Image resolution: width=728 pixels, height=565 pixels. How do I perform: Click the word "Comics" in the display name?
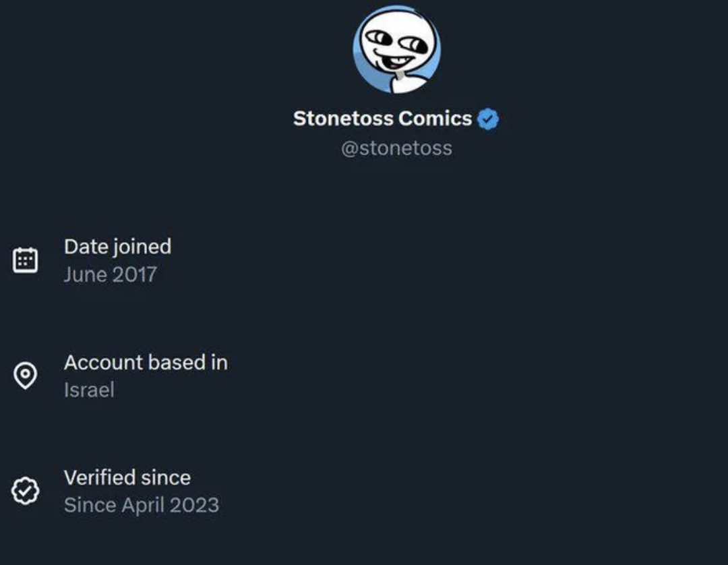point(435,119)
